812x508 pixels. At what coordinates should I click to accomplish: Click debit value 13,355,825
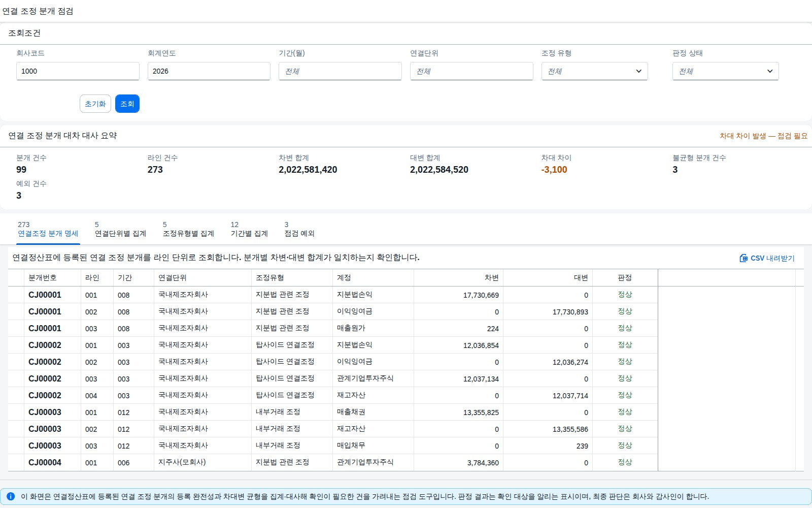click(x=481, y=412)
